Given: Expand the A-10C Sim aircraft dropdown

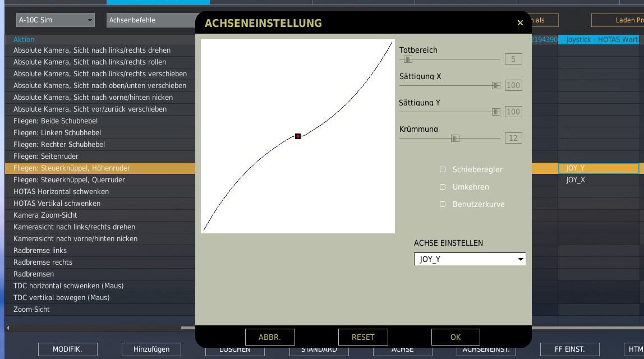Looking at the screenshot, I should point(55,20).
